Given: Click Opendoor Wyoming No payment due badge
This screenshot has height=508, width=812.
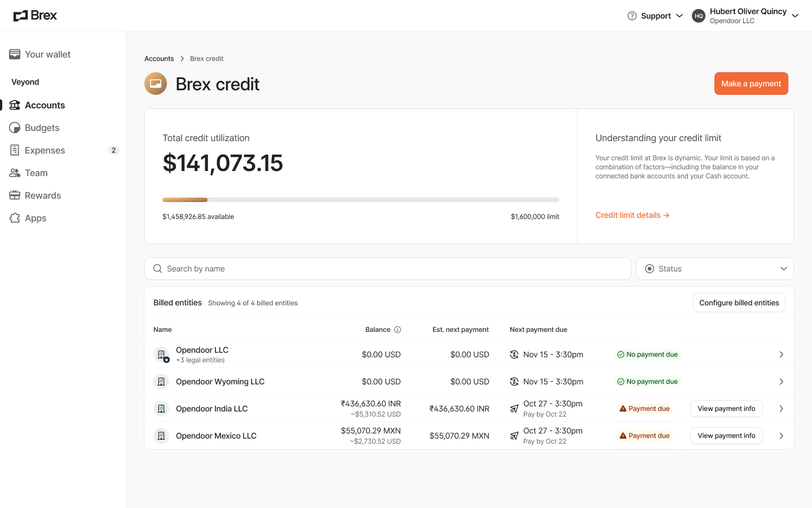Looking at the screenshot, I should [x=647, y=382].
